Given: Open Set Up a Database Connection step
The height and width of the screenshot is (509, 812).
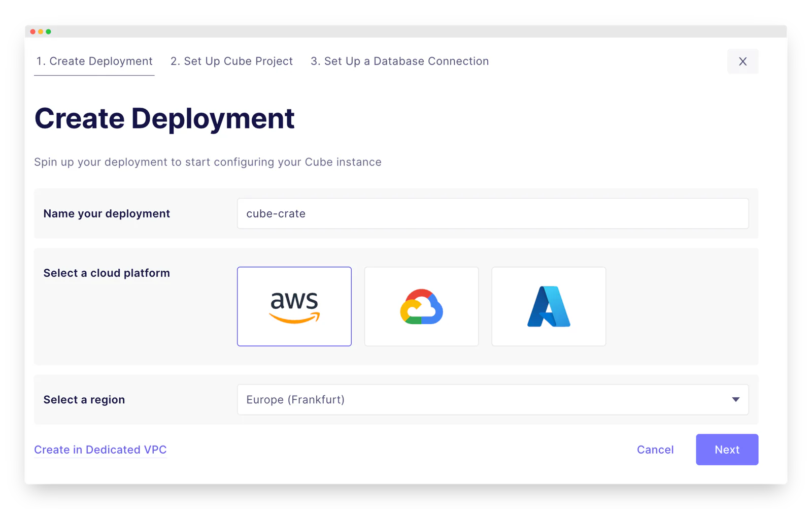Looking at the screenshot, I should point(399,61).
